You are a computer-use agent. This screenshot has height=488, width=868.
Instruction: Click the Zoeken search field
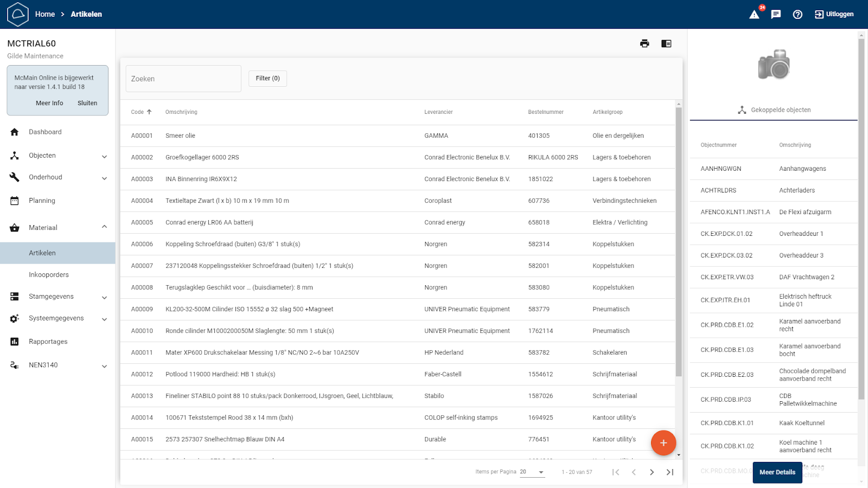[183, 79]
